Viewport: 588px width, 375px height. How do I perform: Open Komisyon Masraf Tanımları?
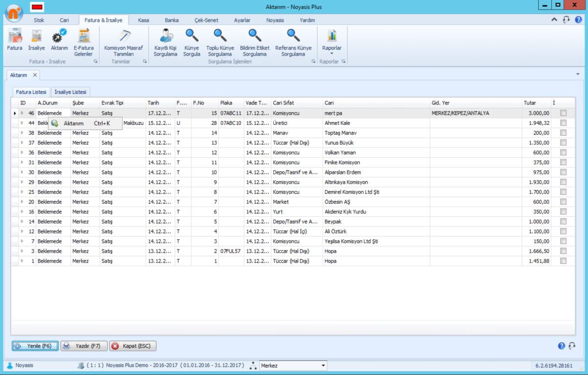[x=124, y=43]
